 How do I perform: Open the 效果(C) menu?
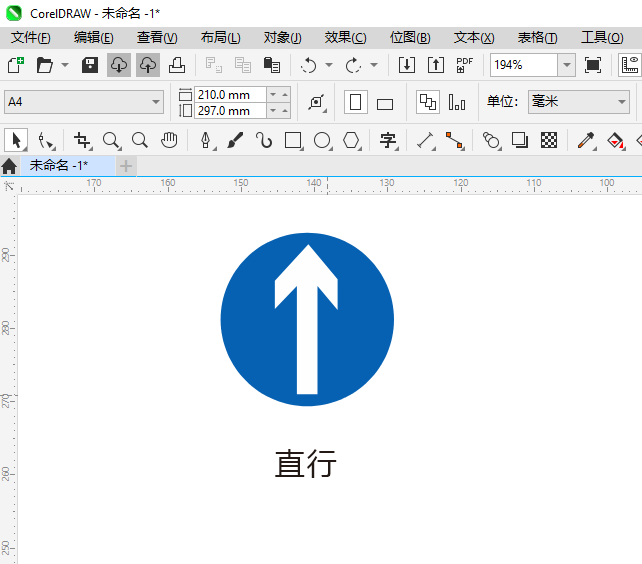[x=346, y=38]
